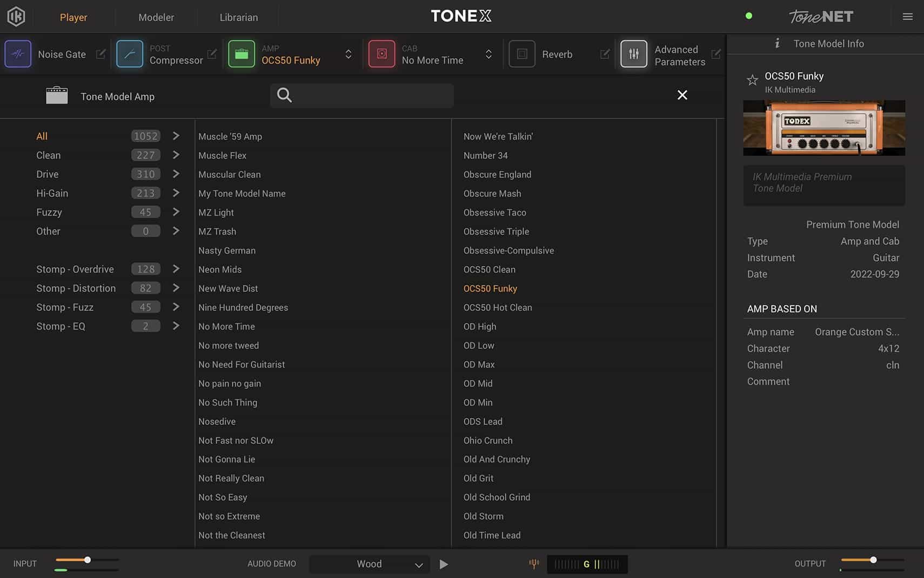924x578 pixels.
Task: Open the Wood audio demo dropdown
Action: click(x=370, y=564)
